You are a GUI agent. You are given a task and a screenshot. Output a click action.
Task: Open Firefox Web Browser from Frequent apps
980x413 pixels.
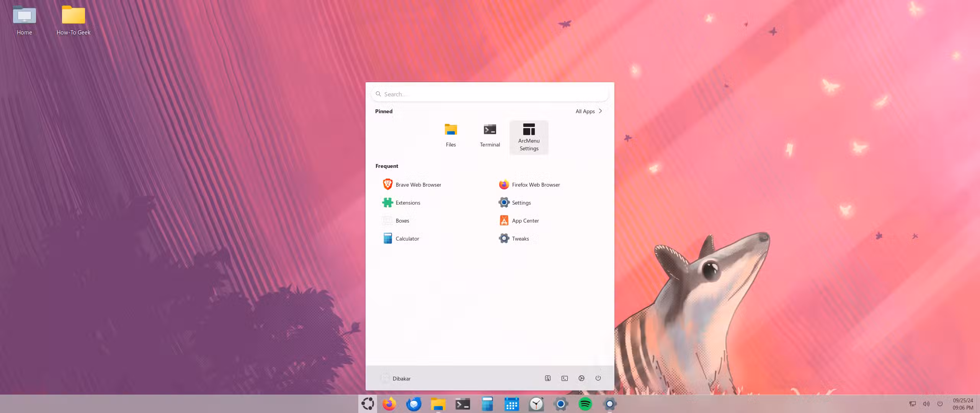click(535, 184)
